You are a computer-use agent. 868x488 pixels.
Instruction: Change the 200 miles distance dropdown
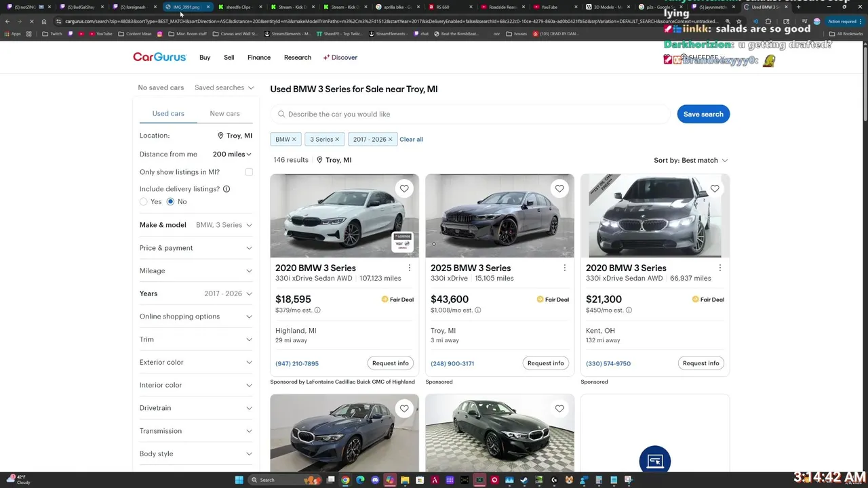232,155
